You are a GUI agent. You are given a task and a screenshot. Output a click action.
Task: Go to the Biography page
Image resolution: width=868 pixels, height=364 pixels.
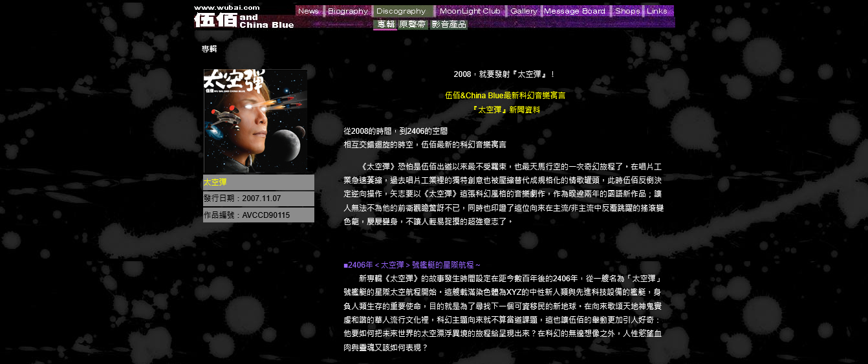[x=347, y=11]
